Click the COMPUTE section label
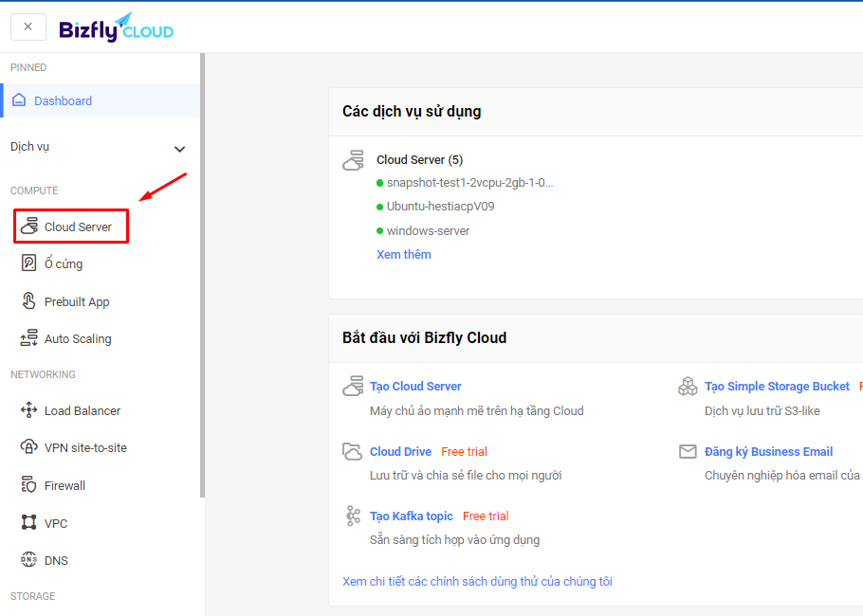863x616 pixels. point(34,190)
